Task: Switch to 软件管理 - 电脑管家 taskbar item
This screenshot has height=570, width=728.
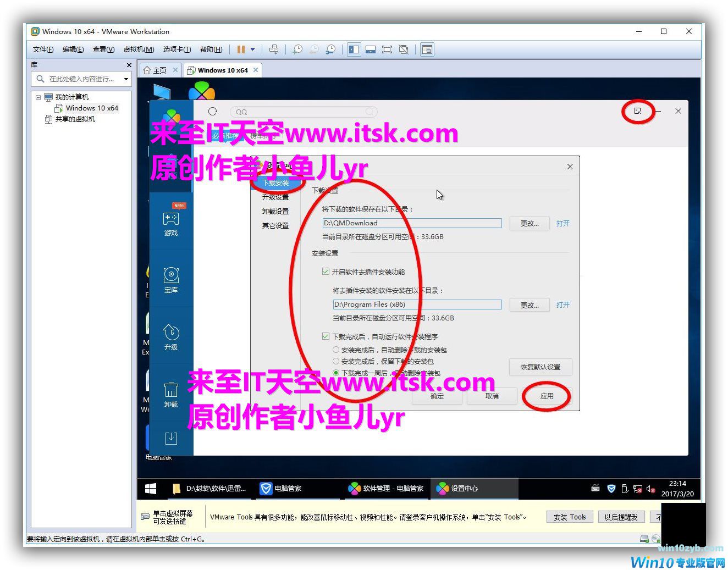Action: (x=387, y=489)
